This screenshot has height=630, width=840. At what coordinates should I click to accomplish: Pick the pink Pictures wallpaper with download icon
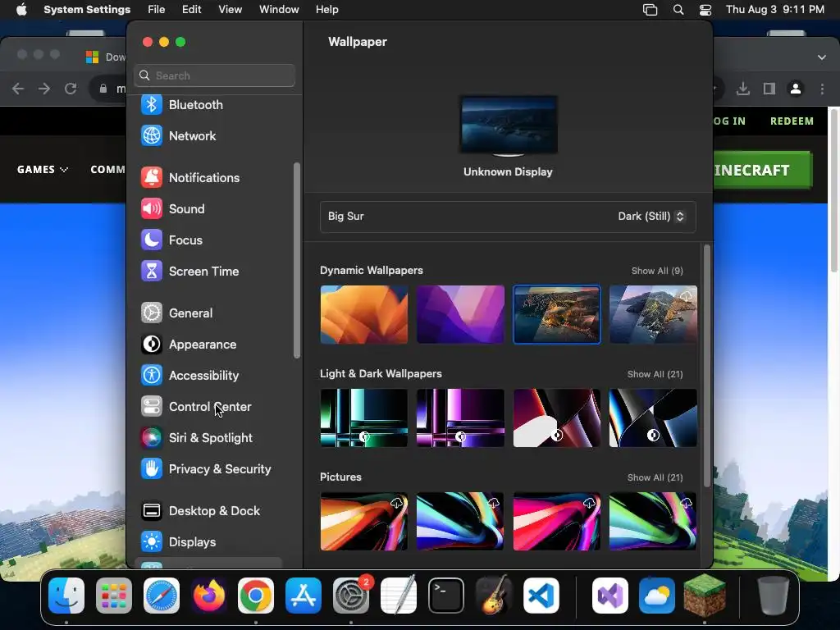pos(557,521)
